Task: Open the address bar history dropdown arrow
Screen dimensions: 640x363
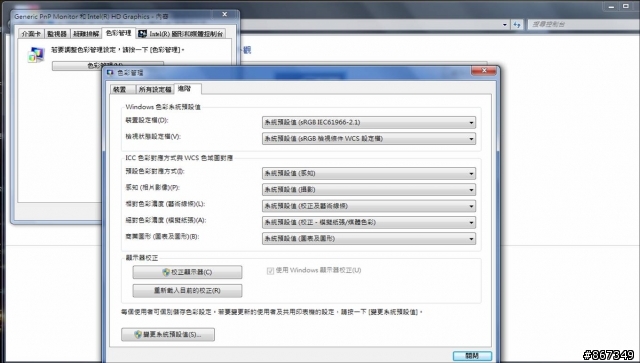Action: (505, 24)
